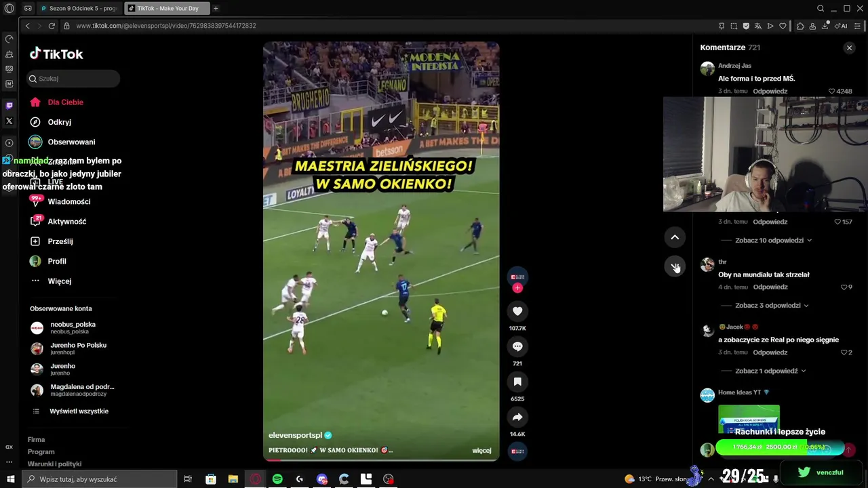This screenshot has width=868, height=488.
Task: Open the sound disc icon below share
Action: coord(517,451)
